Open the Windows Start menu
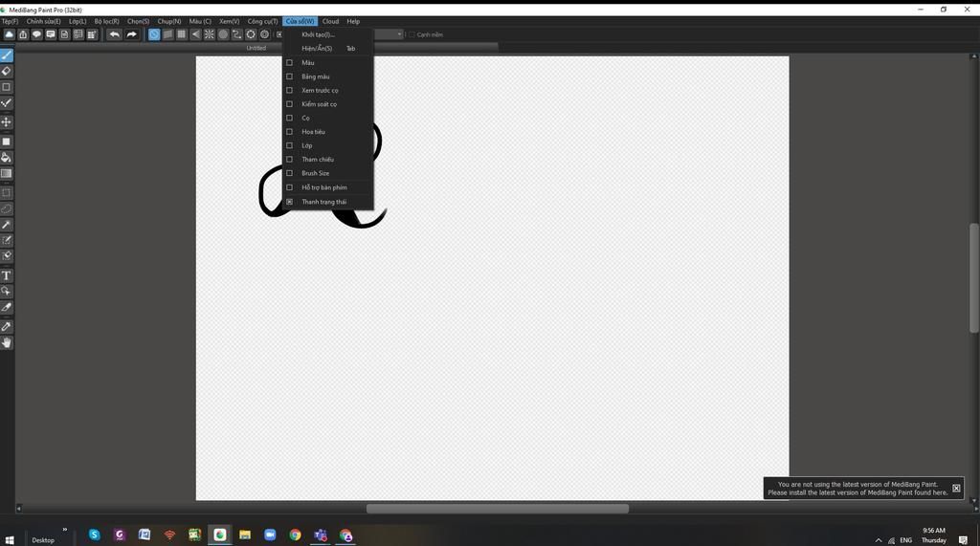 (x=10, y=539)
